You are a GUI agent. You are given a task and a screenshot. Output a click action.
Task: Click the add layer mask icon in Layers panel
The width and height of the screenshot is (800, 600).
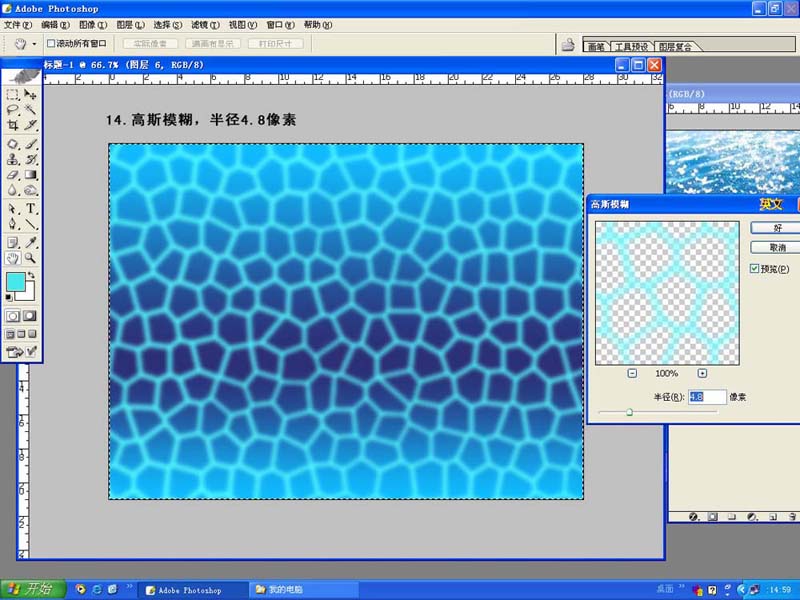(x=713, y=517)
